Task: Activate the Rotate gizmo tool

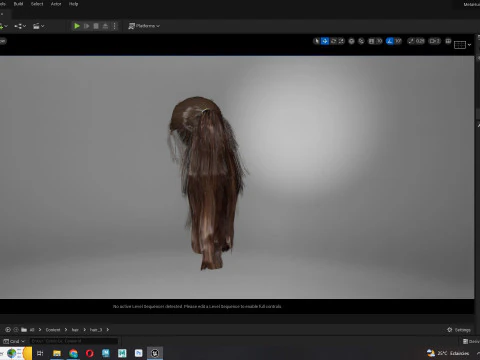Action: (333, 41)
